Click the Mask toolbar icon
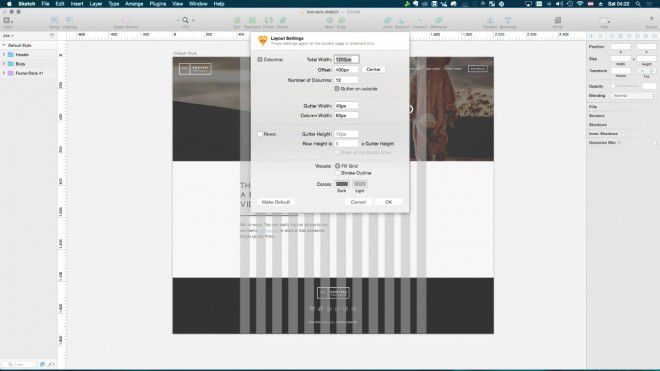The height and width of the screenshot is (371, 660). (x=330, y=20)
